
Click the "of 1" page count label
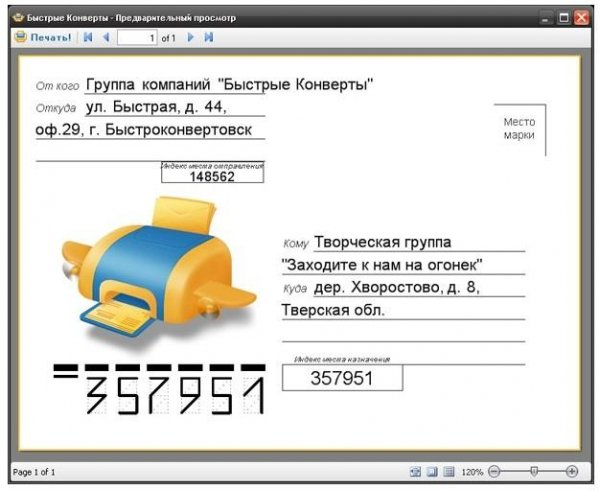tap(168, 38)
